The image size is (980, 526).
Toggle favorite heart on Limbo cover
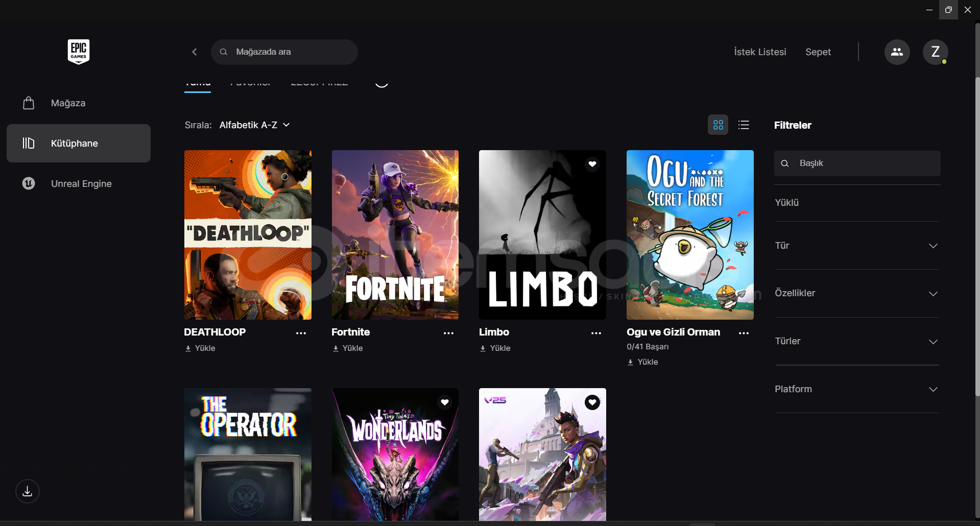pos(592,164)
